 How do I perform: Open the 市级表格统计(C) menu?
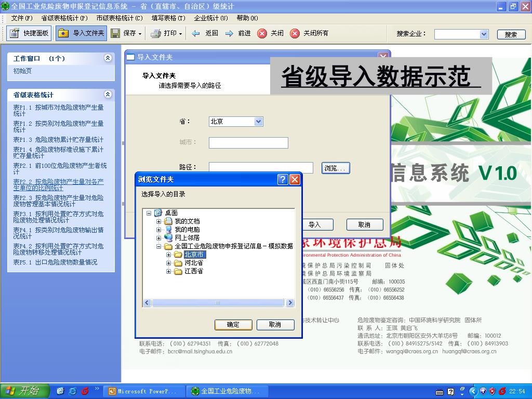(119, 18)
